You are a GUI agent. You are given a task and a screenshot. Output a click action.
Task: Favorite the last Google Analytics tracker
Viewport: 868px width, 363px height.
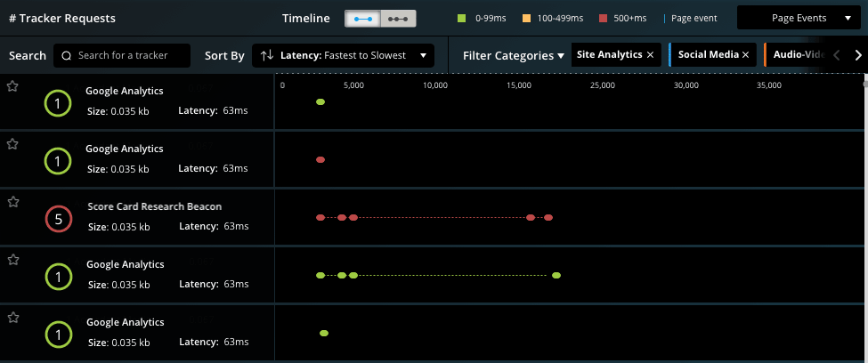tap(12, 317)
